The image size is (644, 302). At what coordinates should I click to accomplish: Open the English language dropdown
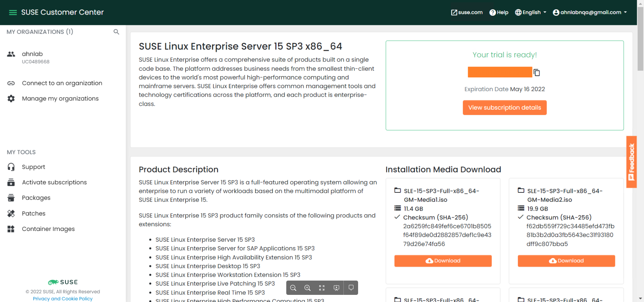point(531,12)
